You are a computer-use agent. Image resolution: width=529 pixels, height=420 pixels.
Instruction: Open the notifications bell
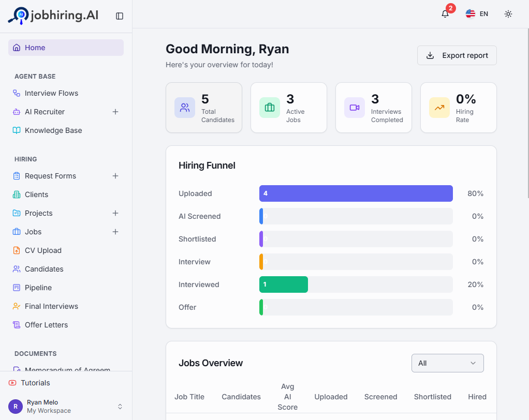[445, 14]
